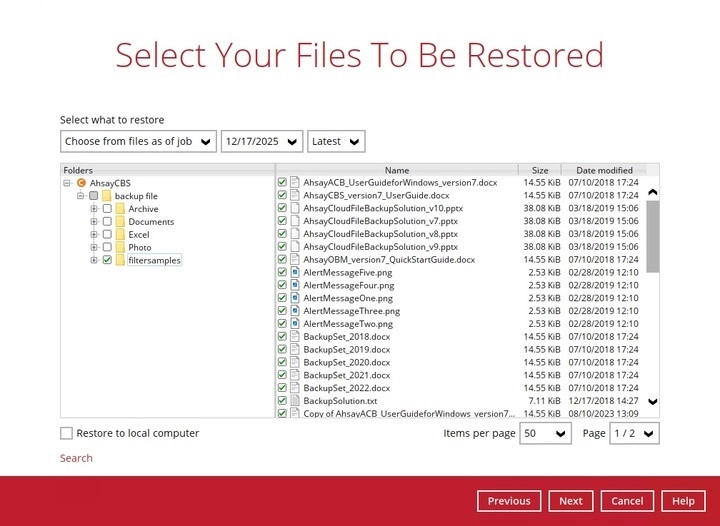720x526 pixels.
Task: Click the AhsayCBS orange root icon
Action: coord(81,183)
